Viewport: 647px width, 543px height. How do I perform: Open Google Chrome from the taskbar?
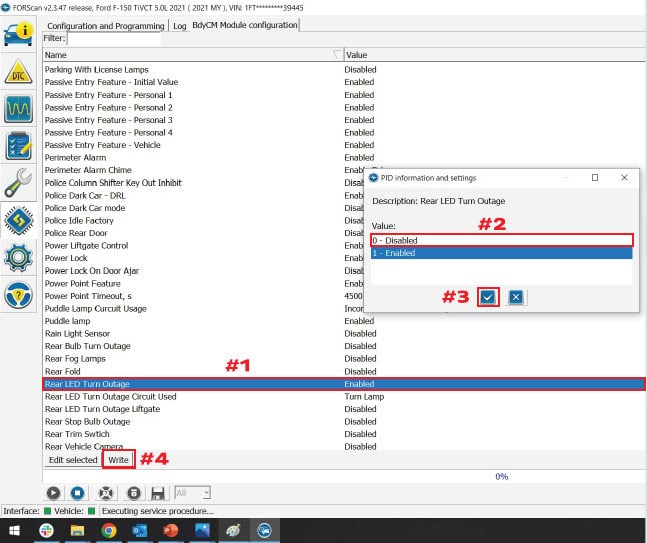pos(109,531)
